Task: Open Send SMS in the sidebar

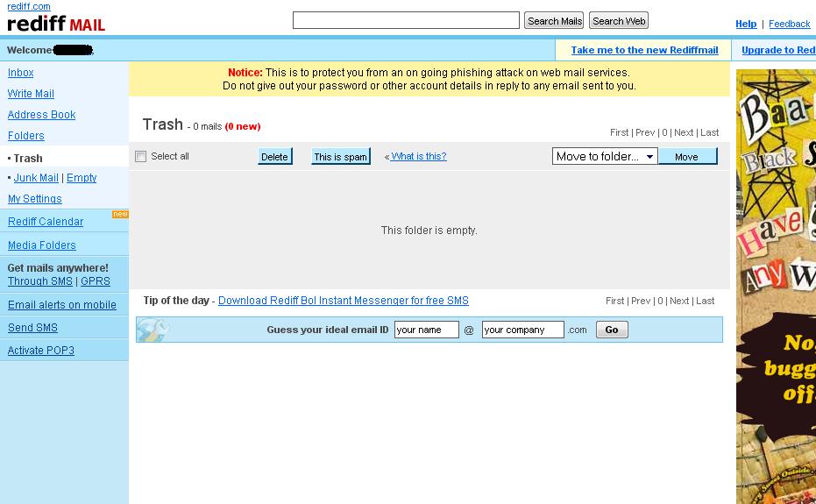Action: pyautogui.click(x=32, y=328)
